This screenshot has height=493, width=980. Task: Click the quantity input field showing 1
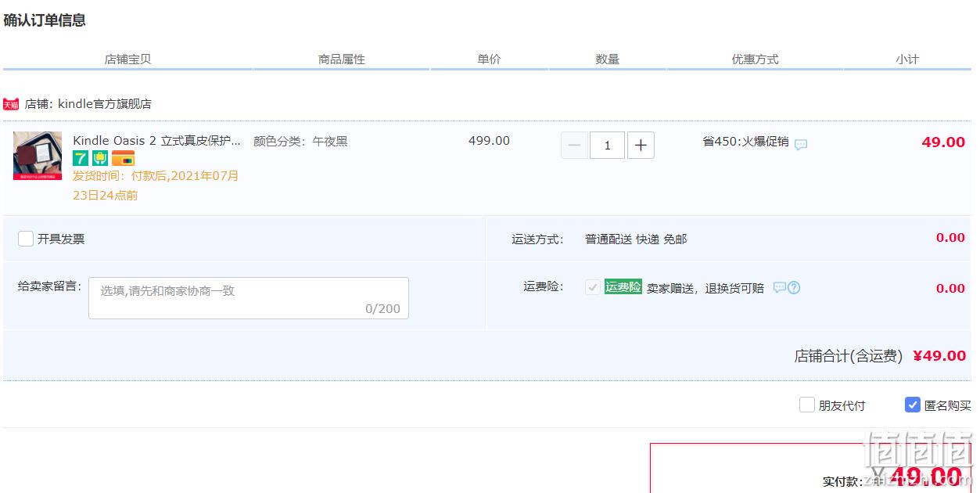(x=607, y=145)
